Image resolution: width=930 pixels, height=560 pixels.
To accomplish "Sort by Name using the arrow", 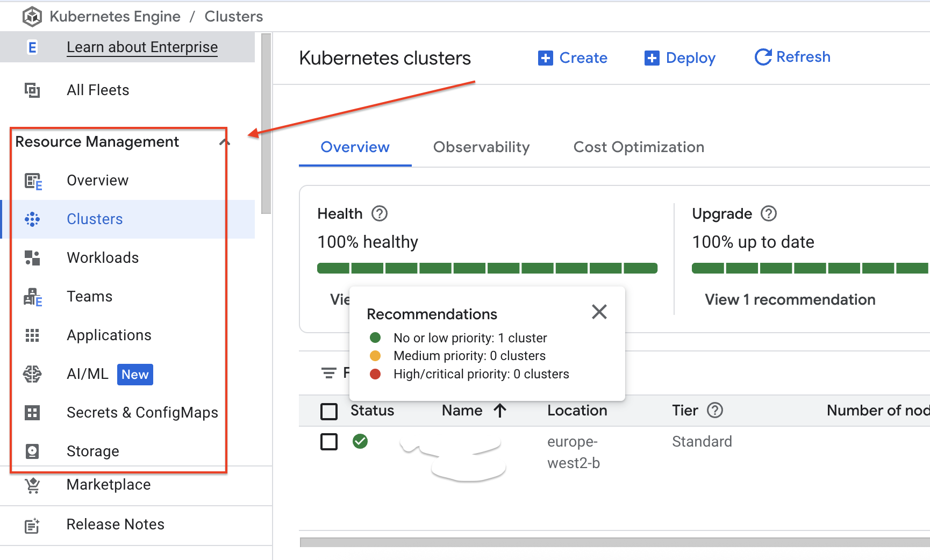I will point(500,411).
